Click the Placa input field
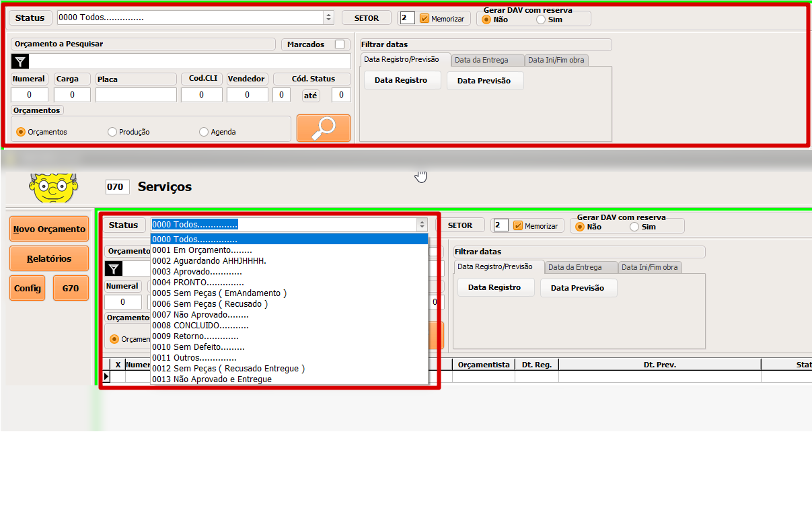The image size is (812, 512). [x=136, y=96]
